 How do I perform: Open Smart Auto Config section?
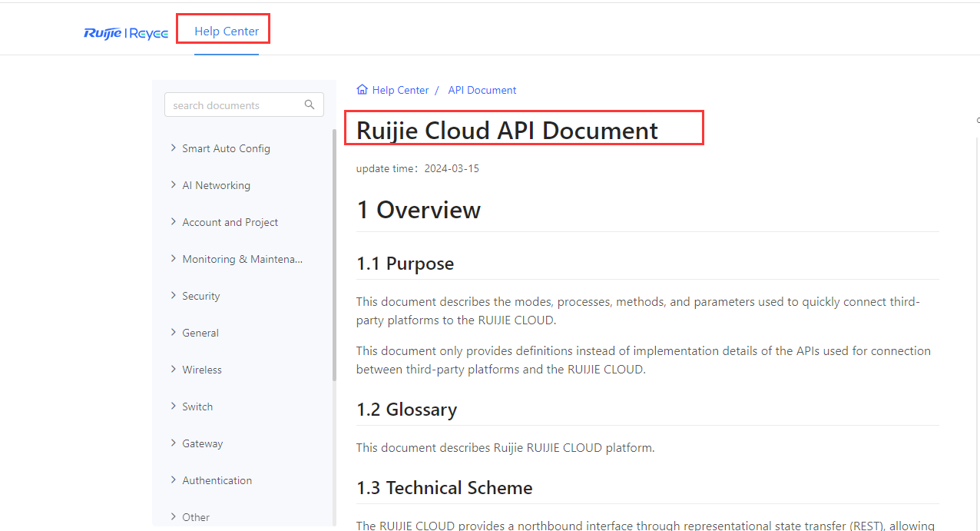[x=226, y=148]
